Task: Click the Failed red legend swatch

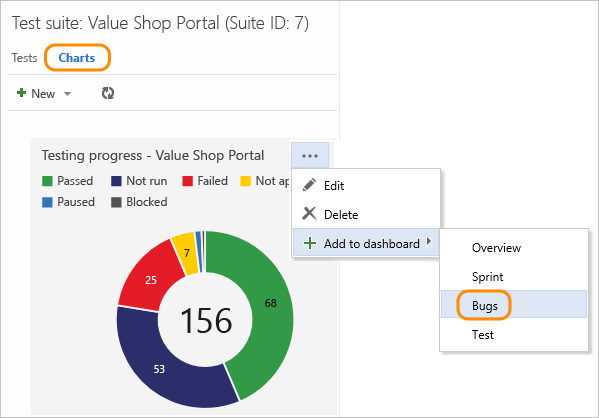Action: tap(188, 181)
